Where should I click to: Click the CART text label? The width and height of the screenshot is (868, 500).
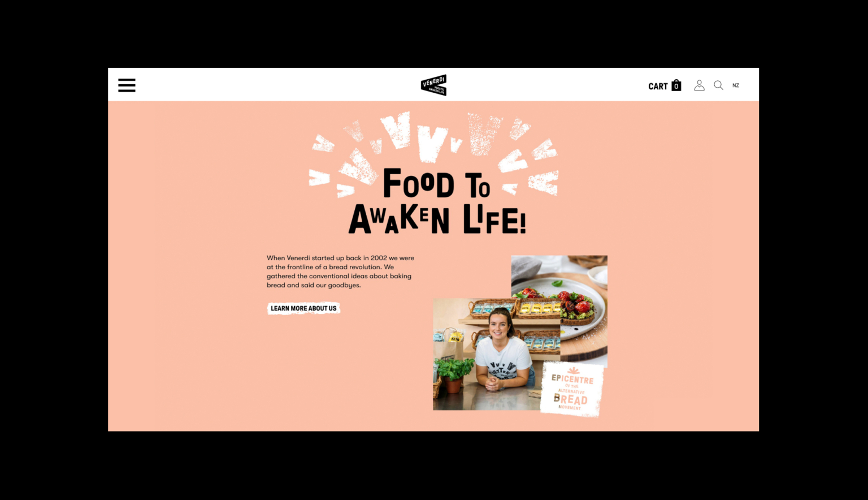click(658, 87)
